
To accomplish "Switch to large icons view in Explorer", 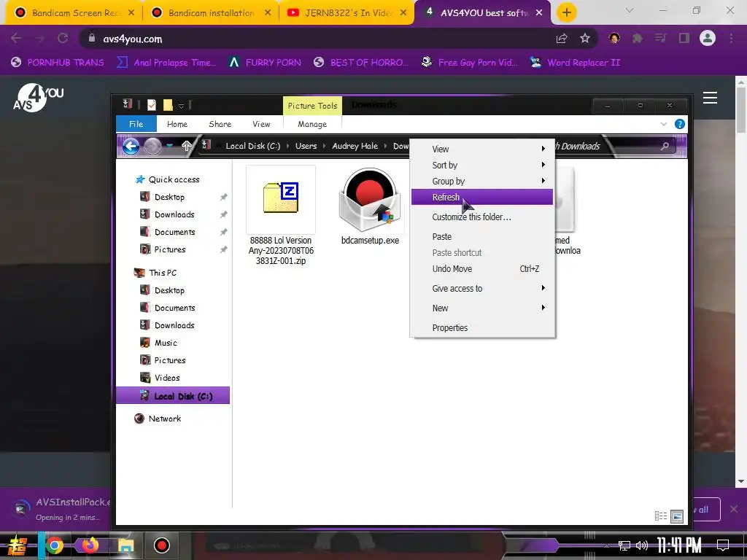I will click(677, 516).
